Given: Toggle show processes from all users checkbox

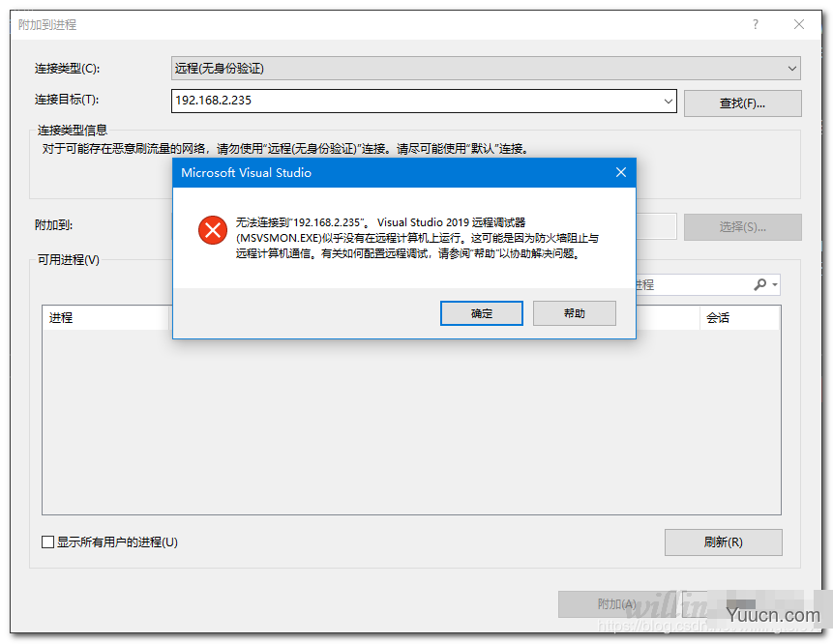Looking at the screenshot, I should click(47, 542).
